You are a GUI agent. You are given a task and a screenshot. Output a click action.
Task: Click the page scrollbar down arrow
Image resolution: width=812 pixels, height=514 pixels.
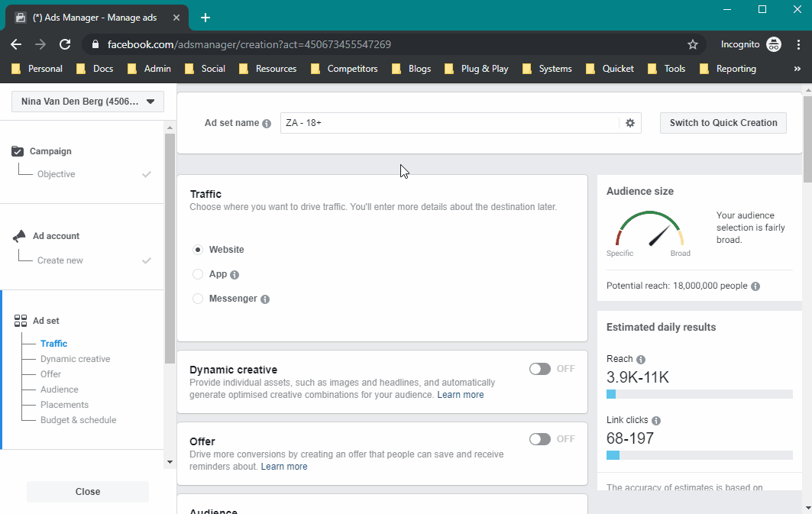click(x=807, y=509)
